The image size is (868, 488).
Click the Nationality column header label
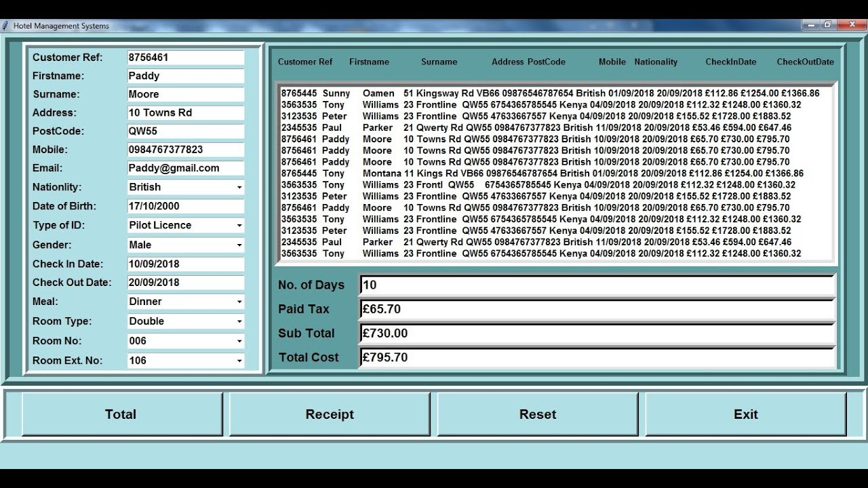[x=656, y=62]
